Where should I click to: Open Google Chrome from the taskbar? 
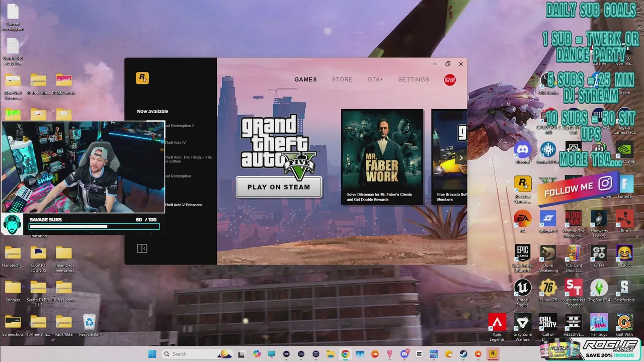(x=345, y=354)
